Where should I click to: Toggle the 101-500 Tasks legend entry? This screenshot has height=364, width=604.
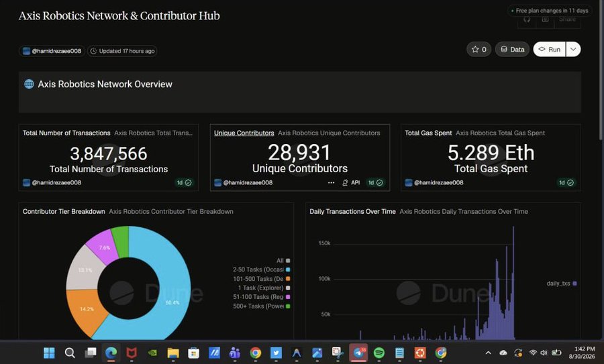[262, 279]
